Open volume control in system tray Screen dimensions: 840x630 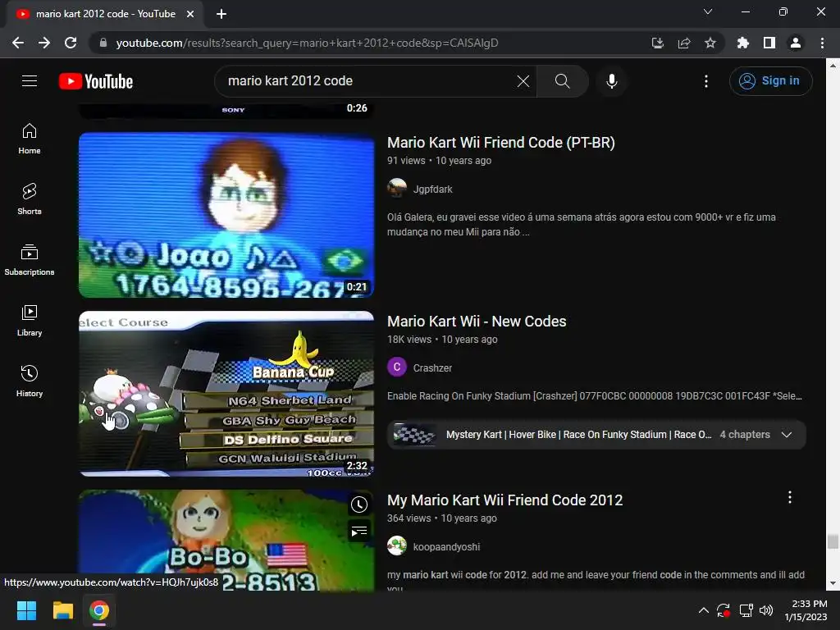click(766, 610)
